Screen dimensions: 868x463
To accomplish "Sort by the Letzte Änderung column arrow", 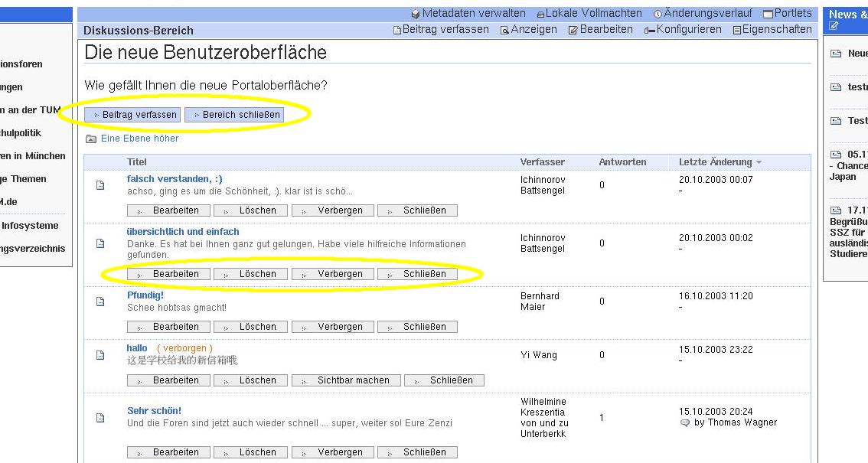I will pos(759,162).
